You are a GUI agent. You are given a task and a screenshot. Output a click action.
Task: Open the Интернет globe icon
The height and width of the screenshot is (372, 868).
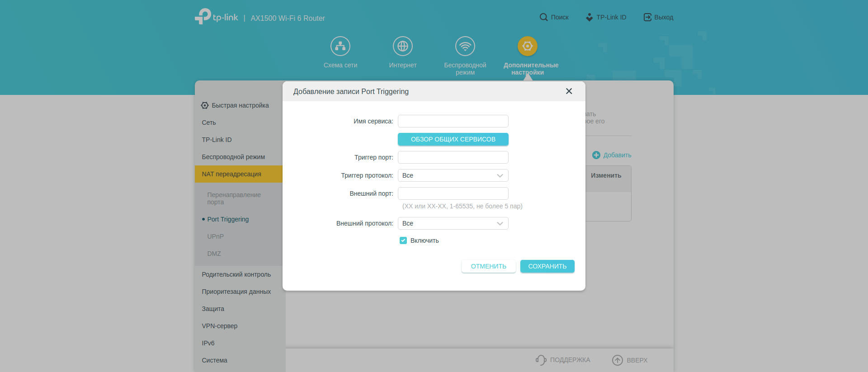(402, 46)
